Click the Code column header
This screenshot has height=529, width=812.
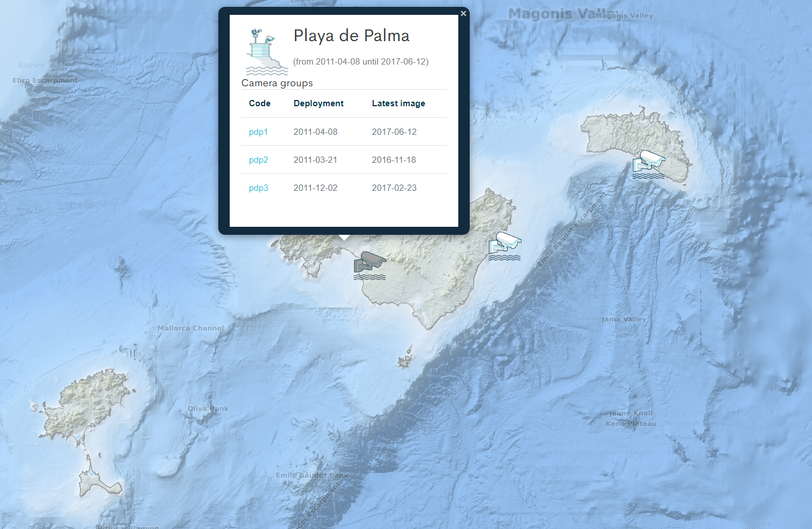(259, 103)
